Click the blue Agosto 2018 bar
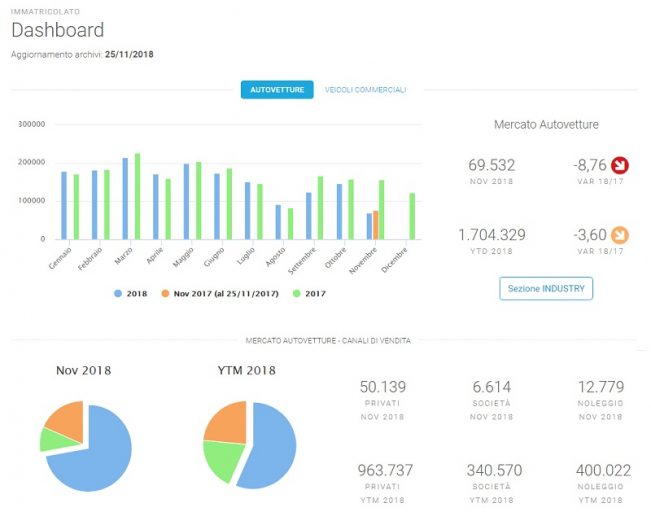 tap(278, 222)
